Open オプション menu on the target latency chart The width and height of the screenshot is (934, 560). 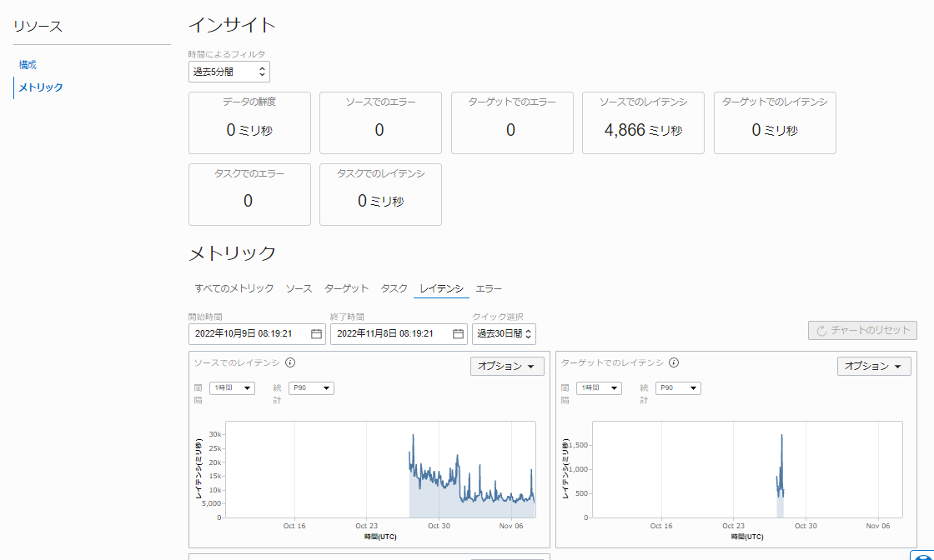pyautogui.click(x=874, y=367)
